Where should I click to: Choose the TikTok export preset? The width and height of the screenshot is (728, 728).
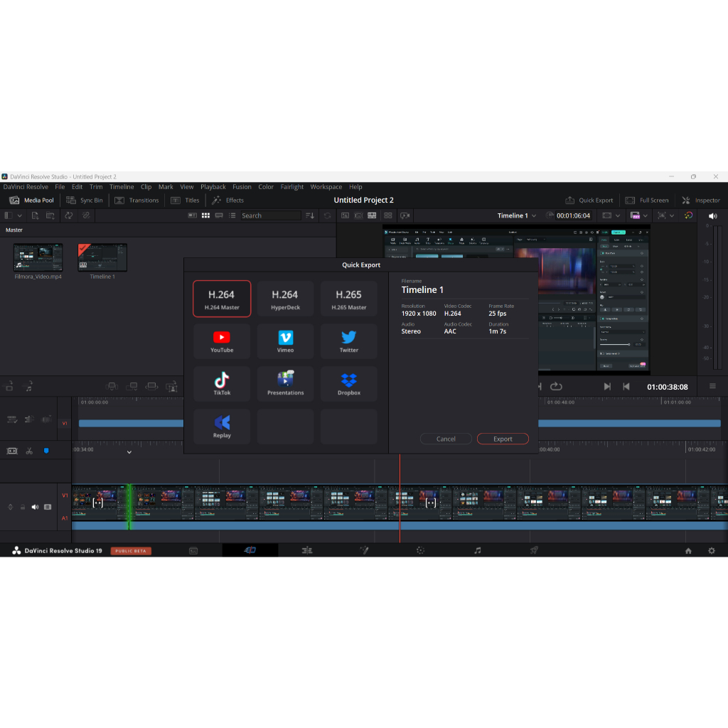pyautogui.click(x=222, y=384)
